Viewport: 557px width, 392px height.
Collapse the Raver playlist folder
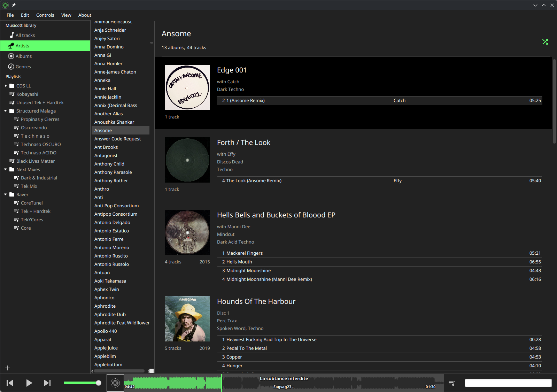pos(6,194)
